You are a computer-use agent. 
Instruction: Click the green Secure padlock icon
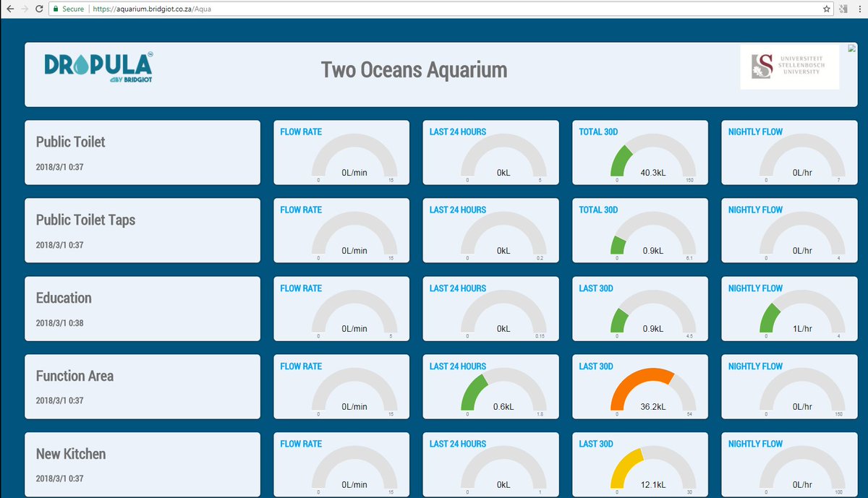point(56,9)
